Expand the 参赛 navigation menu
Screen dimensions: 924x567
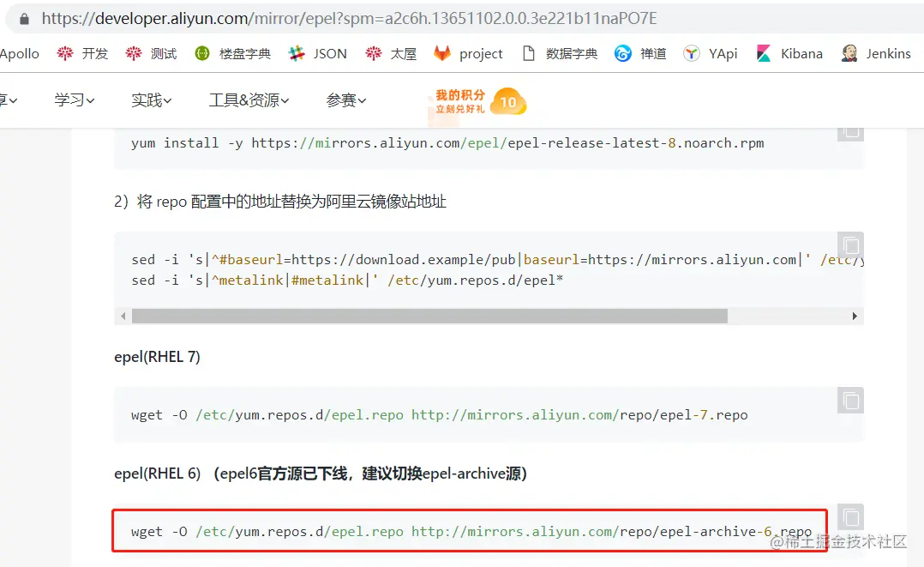click(x=346, y=100)
